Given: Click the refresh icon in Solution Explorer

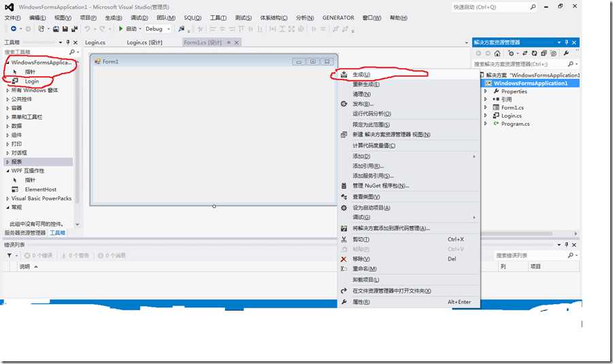Looking at the screenshot, I should (x=534, y=53).
